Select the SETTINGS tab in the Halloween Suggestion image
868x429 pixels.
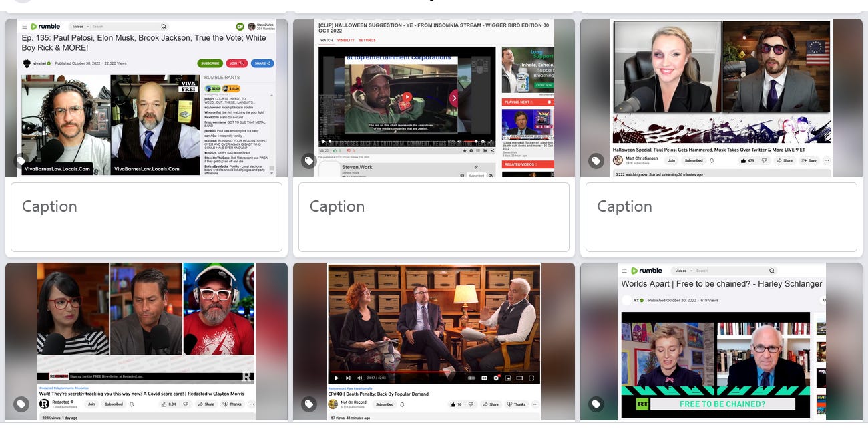367,40
